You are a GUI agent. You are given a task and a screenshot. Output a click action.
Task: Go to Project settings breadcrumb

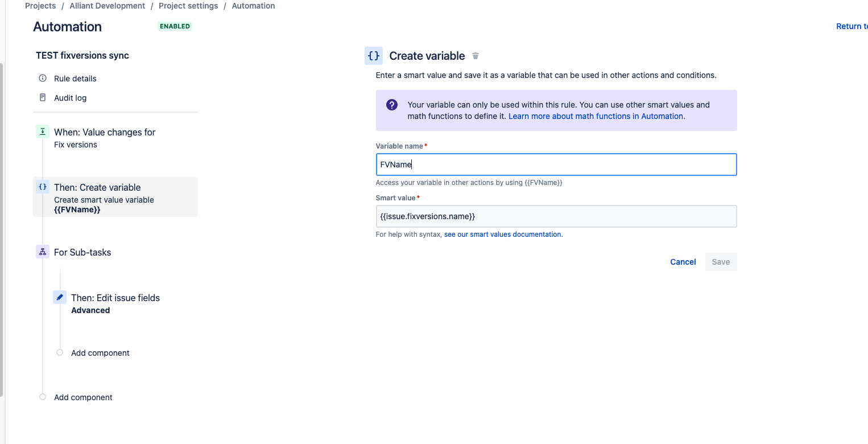[x=188, y=6]
